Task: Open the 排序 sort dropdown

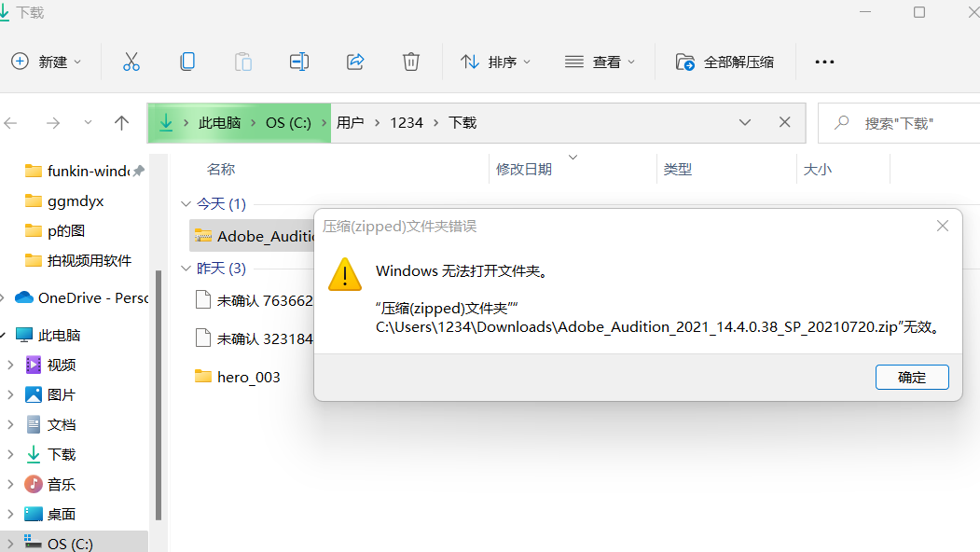Action: click(496, 62)
